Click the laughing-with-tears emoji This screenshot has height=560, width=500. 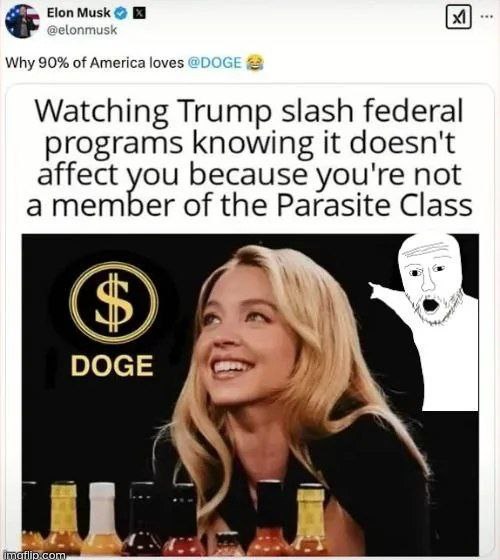click(x=254, y=62)
